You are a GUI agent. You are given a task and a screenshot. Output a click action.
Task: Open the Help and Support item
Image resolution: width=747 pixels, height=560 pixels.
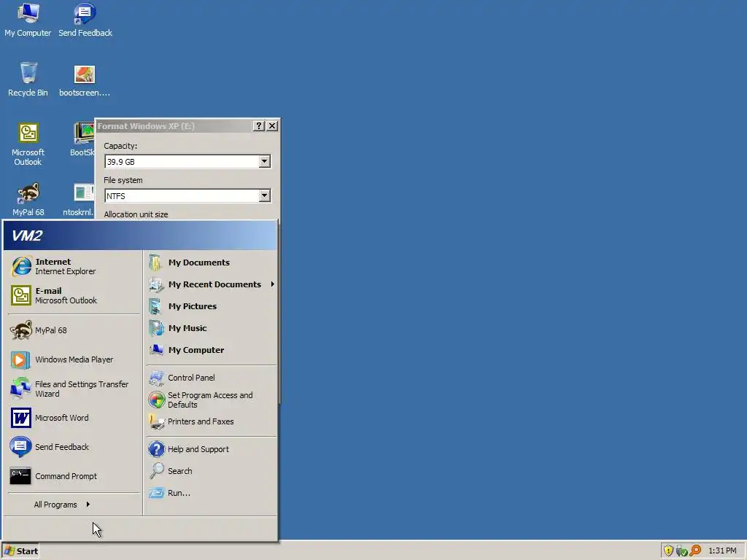(211, 449)
